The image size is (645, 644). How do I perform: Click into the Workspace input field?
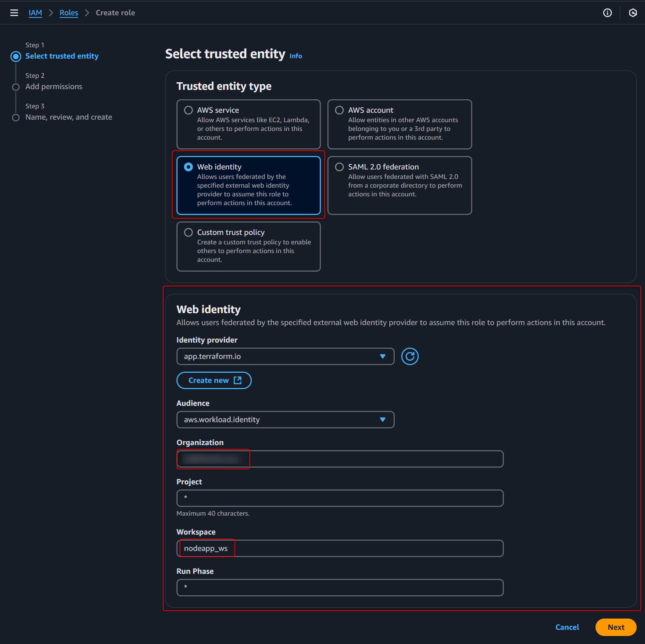[x=340, y=548]
